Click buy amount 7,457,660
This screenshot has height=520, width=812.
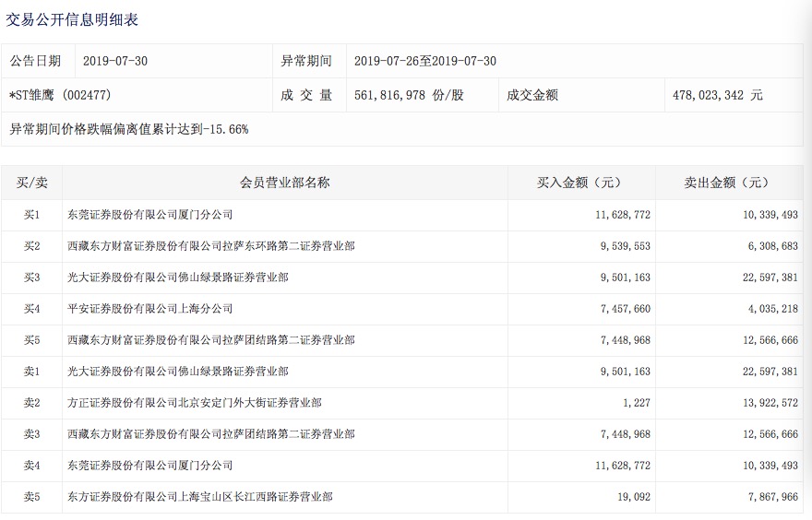(625, 309)
